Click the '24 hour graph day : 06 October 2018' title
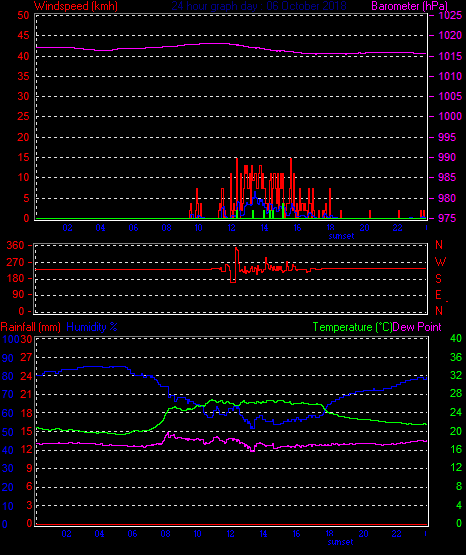 pyautogui.click(x=259, y=6)
